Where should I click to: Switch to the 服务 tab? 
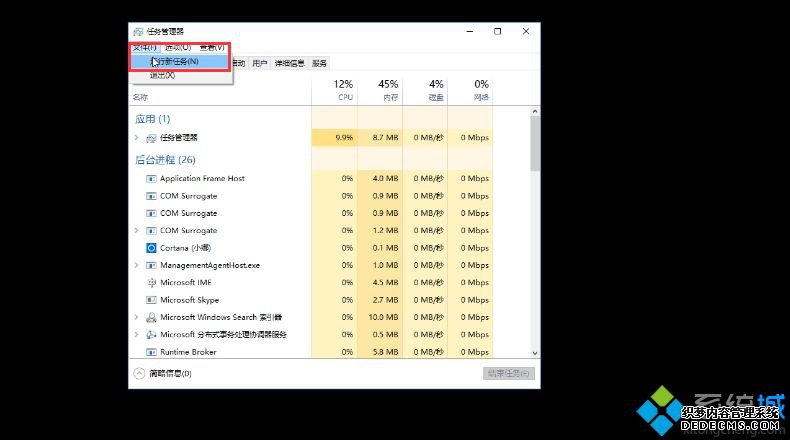[319, 64]
